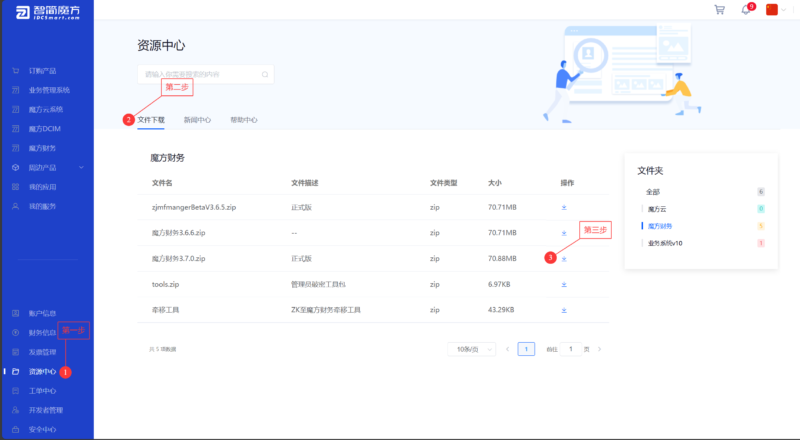
Task: Open the notification bell with badge
Action: pyautogui.click(x=747, y=9)
